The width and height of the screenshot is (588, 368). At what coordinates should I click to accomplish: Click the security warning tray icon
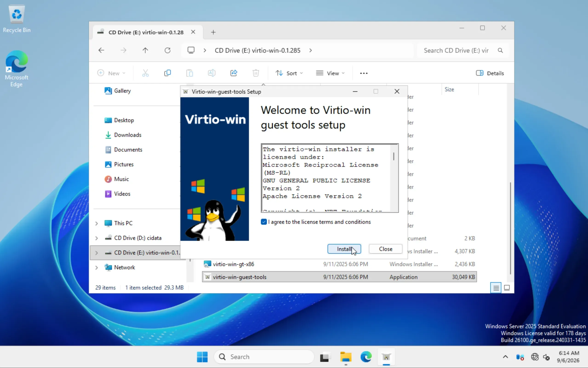coord(520,357)
